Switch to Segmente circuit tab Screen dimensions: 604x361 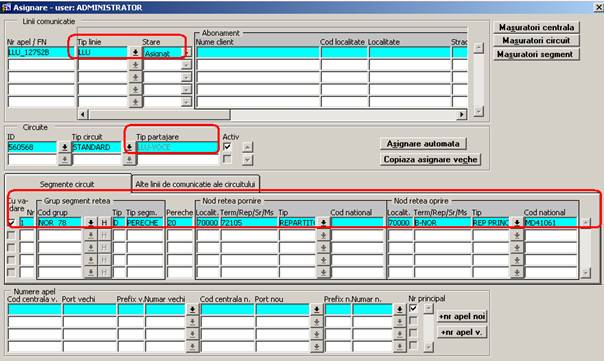pos(67,184)
